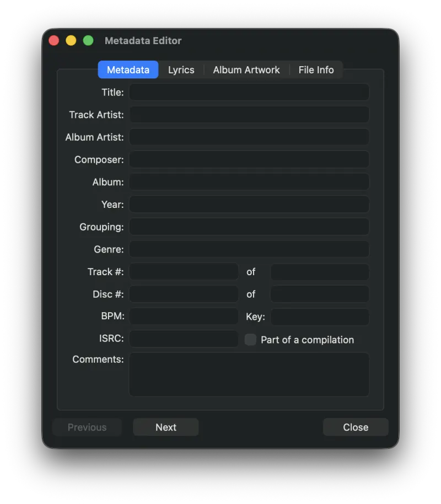Open the File Info tab
The image size is (441, 504).
pos(316,69)
